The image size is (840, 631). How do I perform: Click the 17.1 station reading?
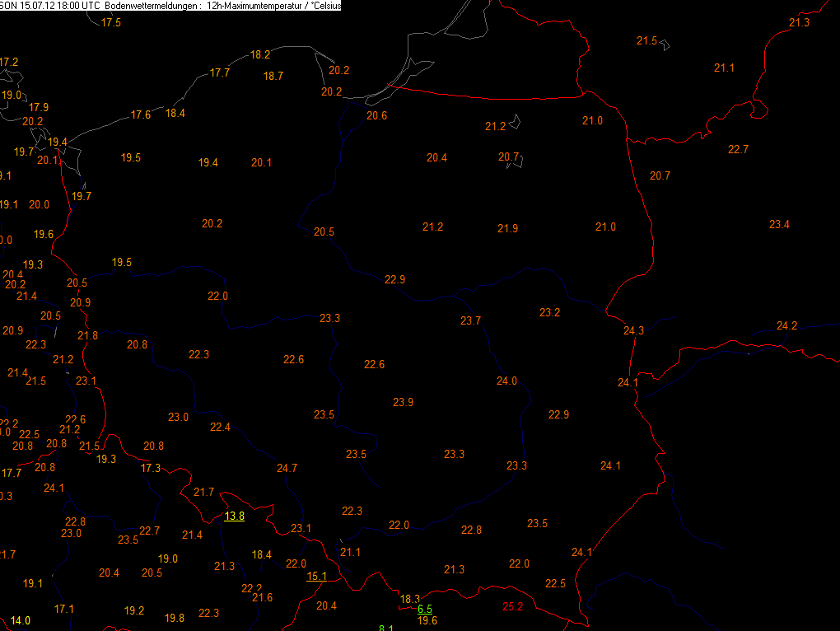click(x=63, y=609)
